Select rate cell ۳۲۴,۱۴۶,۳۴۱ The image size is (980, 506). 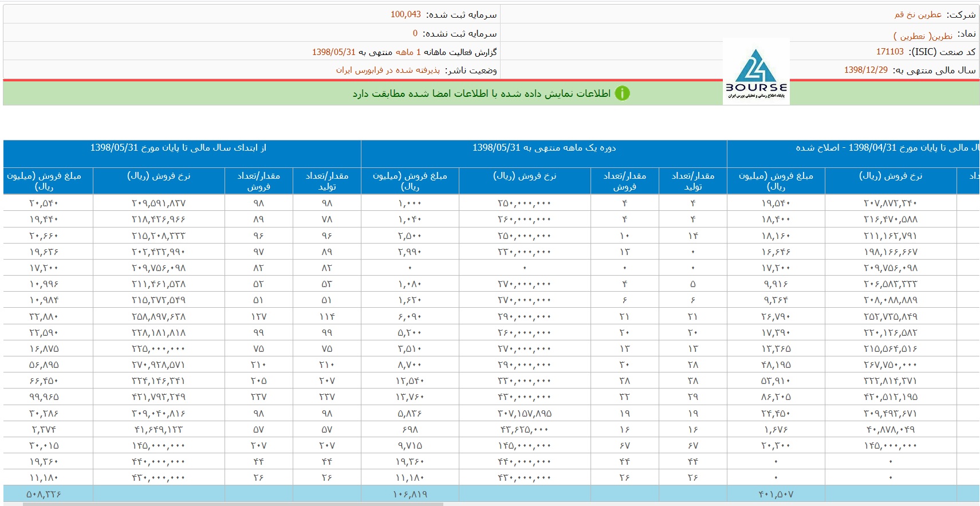pyautogui.click(x=159, y=381)
